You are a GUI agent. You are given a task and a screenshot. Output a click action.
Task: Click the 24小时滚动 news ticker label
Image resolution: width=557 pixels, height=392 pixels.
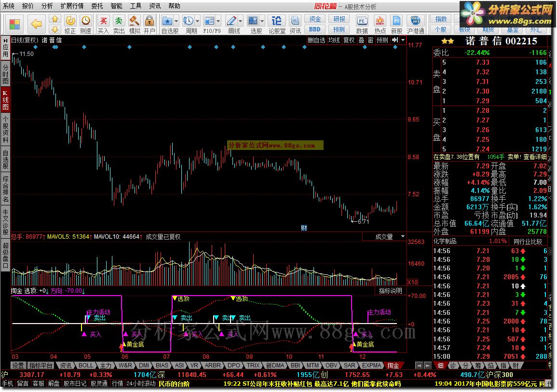(x=140, y=384)
